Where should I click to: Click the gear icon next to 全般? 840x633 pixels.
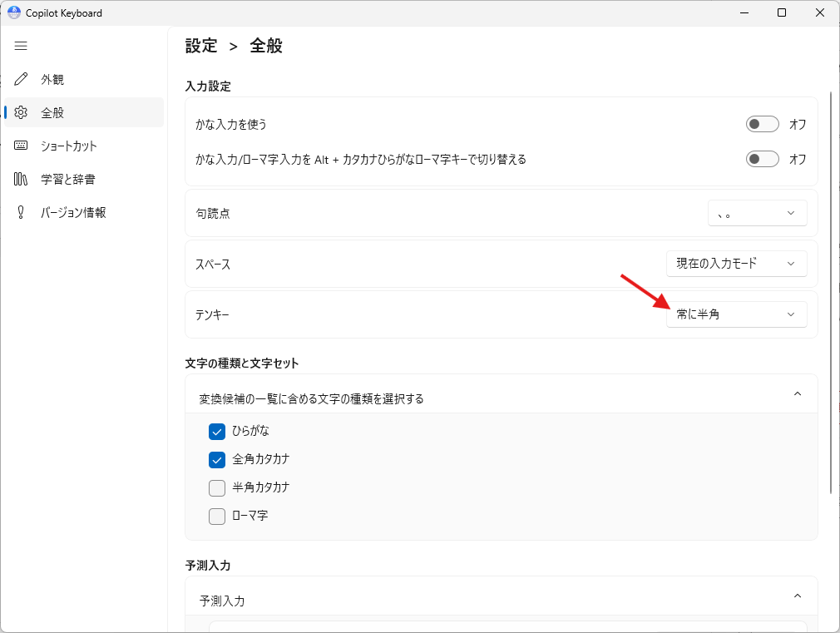coord(21,112)
